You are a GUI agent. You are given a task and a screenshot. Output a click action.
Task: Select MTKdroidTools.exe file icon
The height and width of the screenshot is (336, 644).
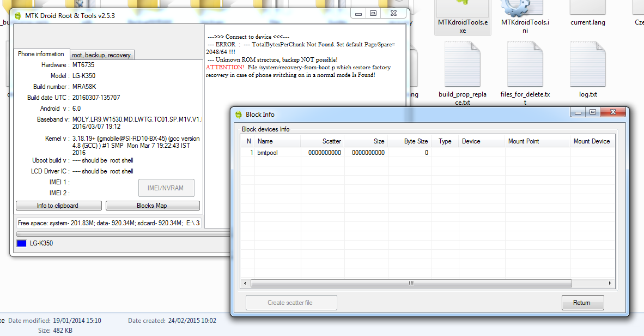[463, 17]
